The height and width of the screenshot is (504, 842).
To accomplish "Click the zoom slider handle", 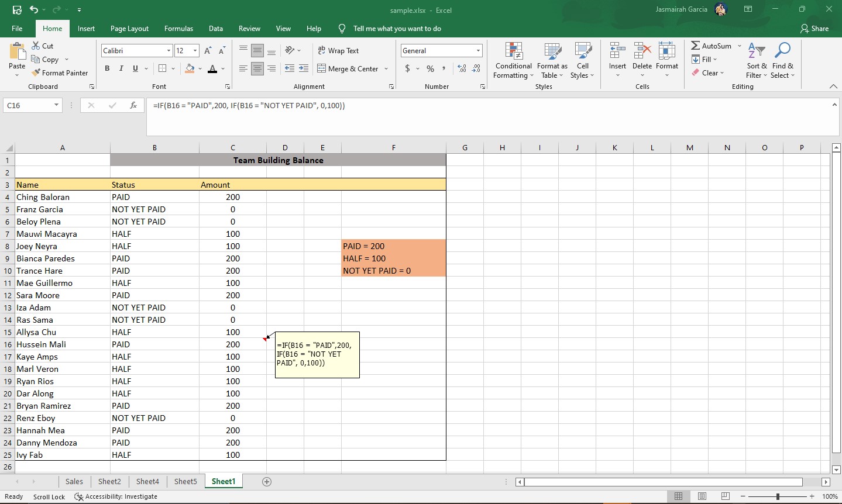I will [778, 496].
